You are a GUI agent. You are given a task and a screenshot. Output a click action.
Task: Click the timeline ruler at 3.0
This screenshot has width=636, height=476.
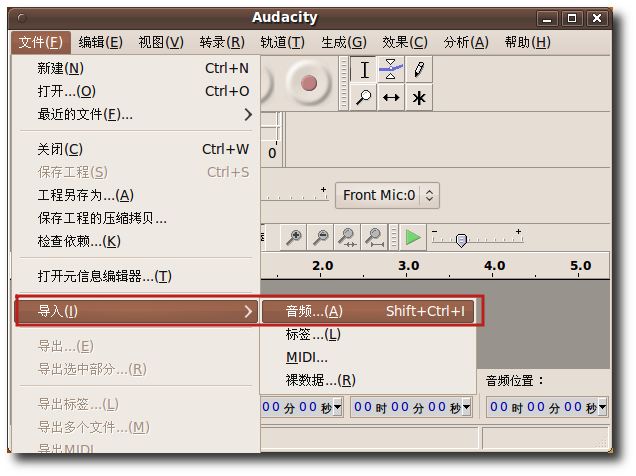pos(408,266)
